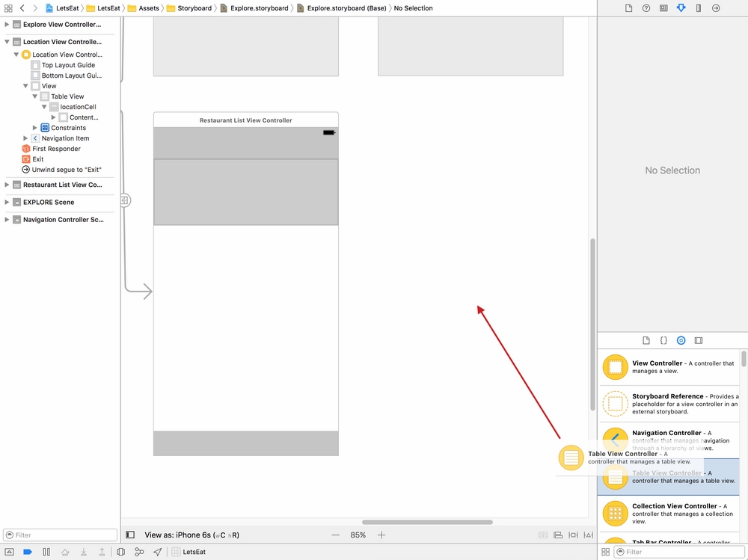Click the object library Filter field
The image size is (748, 560).
pyautogui.click(x=680, y=552)
